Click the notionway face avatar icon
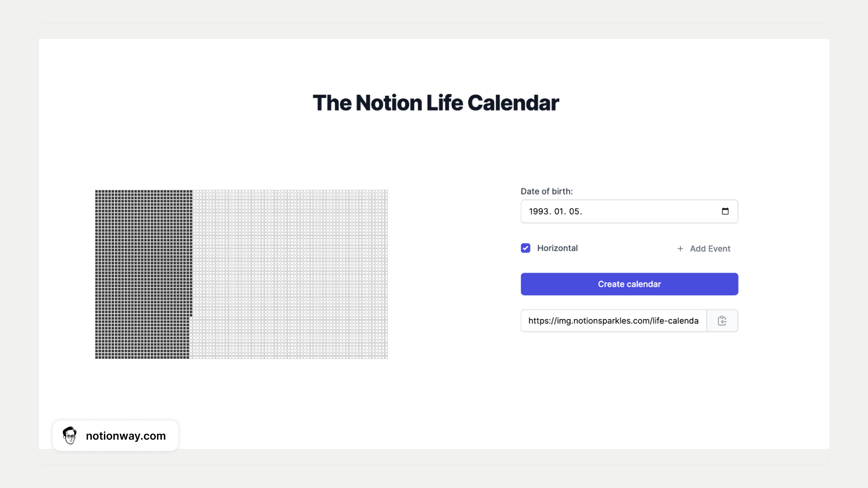868x488 pixels. point(70,436)
